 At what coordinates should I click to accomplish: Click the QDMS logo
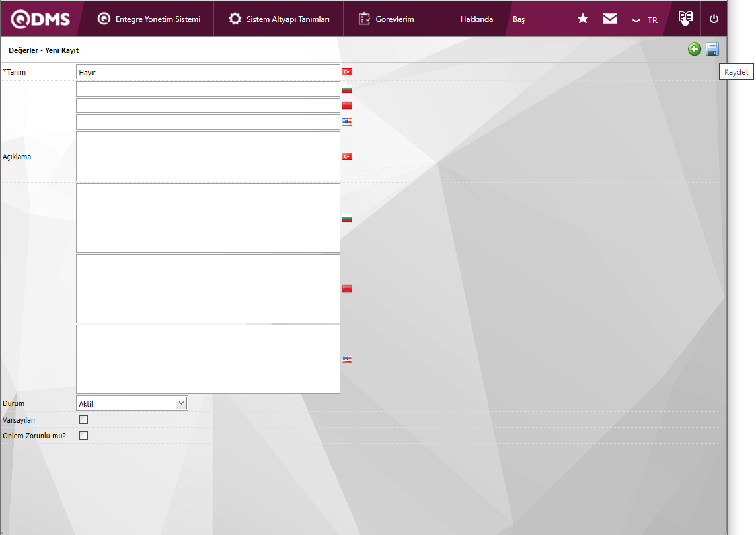[40, 19]
